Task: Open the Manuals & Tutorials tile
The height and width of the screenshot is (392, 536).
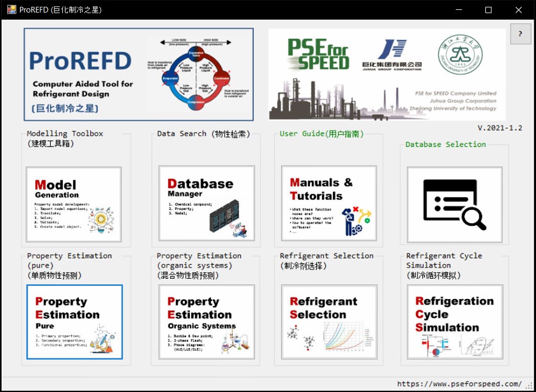Action: (329, 203)
